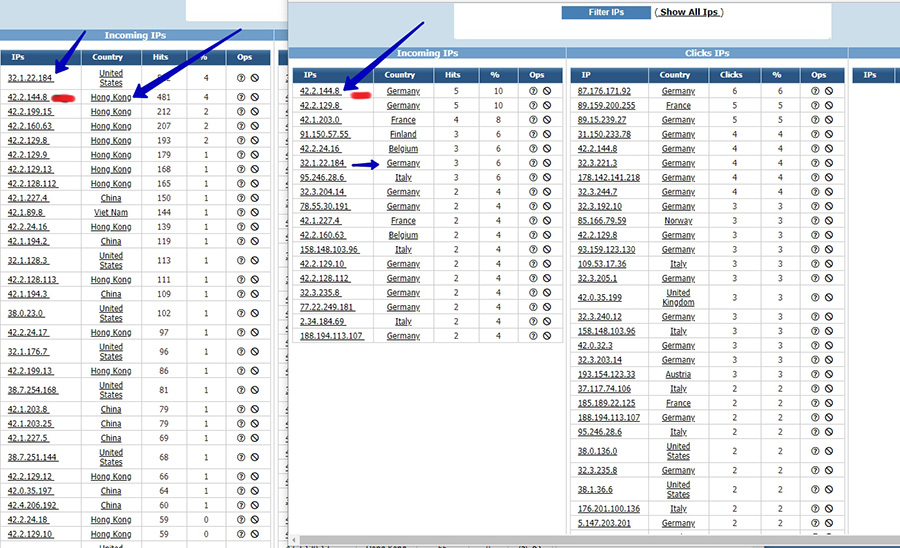
Task: Open IP link 38.7.251.144 in left list
Action: click(33, 457)
